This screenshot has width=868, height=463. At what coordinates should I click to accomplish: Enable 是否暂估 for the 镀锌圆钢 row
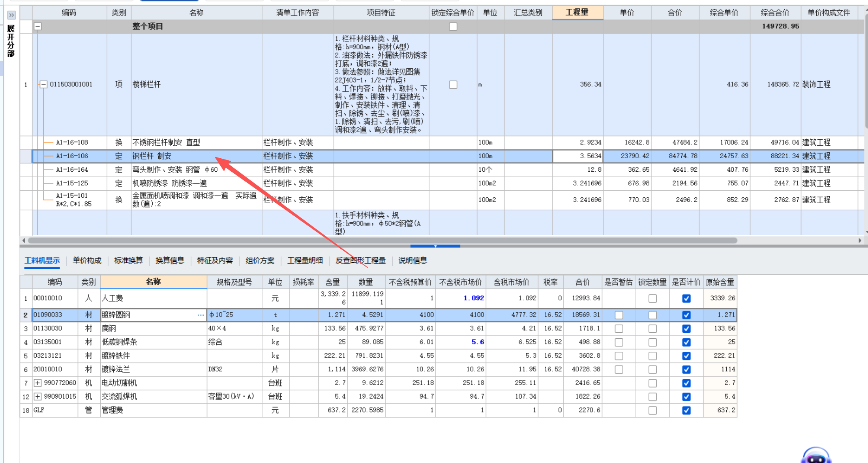coord(619,315)
